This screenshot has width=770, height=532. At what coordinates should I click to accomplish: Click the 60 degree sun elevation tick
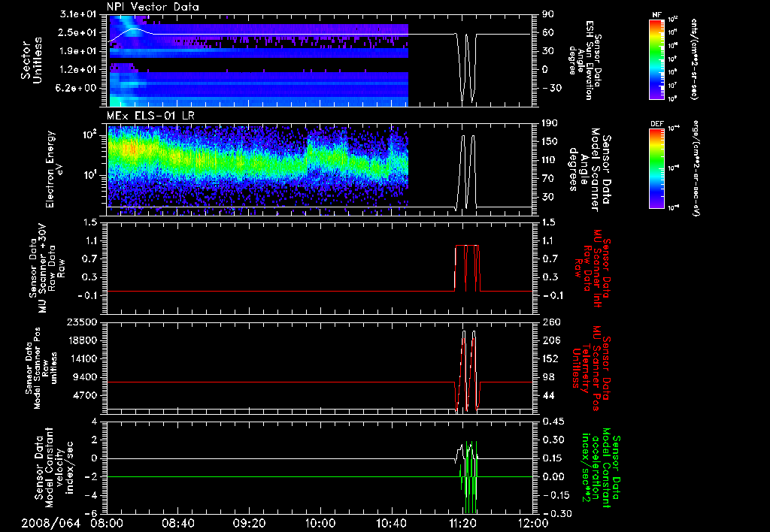(x=548, y=32)
